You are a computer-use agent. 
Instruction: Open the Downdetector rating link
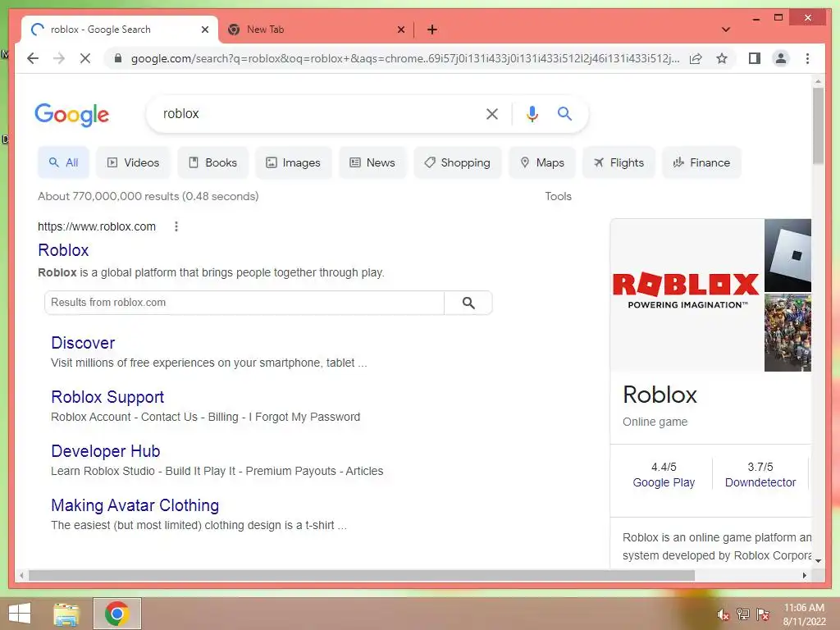tap(760, 482)
